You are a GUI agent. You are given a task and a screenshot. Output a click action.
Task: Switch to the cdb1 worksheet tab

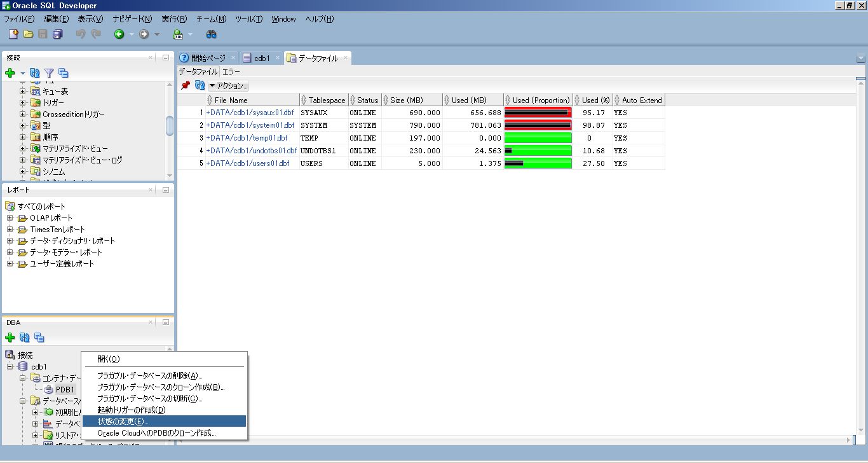[x=262, y=58]
